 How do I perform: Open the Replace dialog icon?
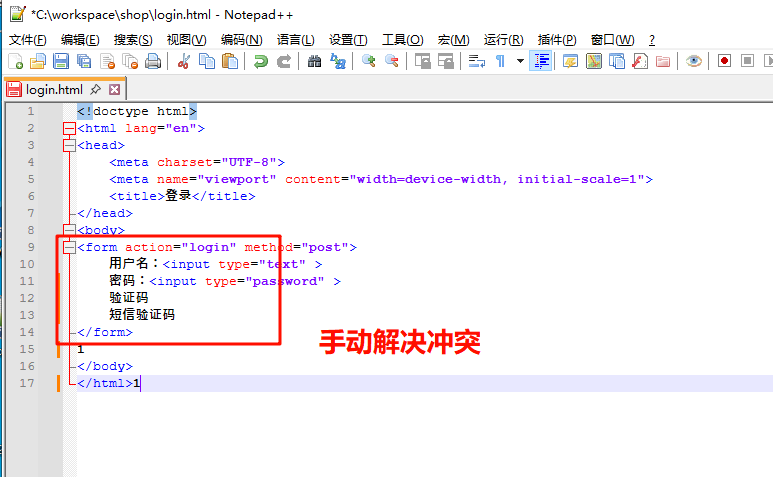(338, 62)
